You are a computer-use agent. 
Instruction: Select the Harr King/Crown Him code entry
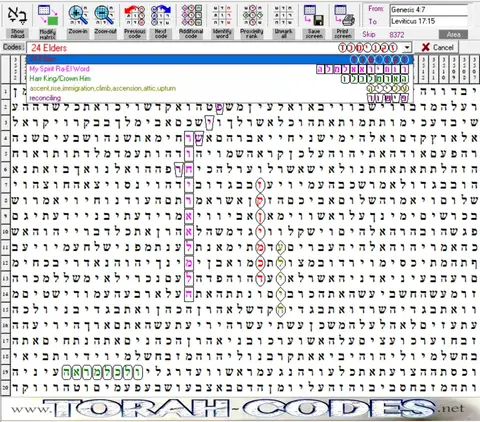coord(220,79)
